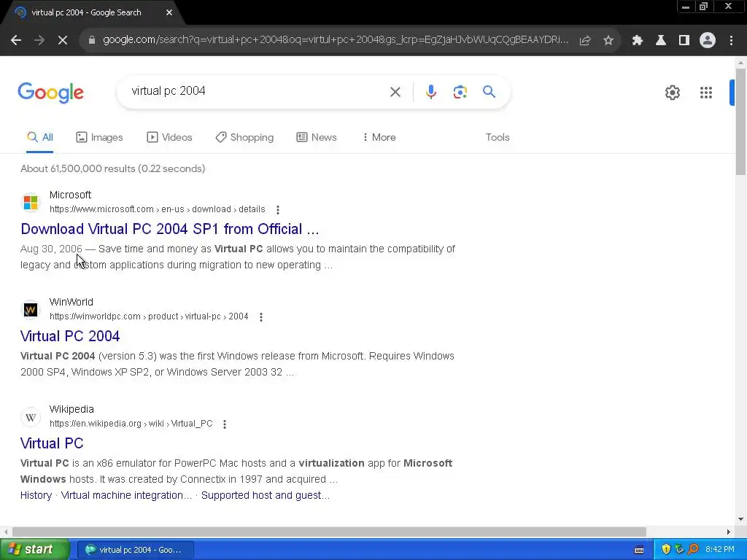Open Wikipedia result options three dots
This screenshot has height=560, width=747.
pos(225,424)
